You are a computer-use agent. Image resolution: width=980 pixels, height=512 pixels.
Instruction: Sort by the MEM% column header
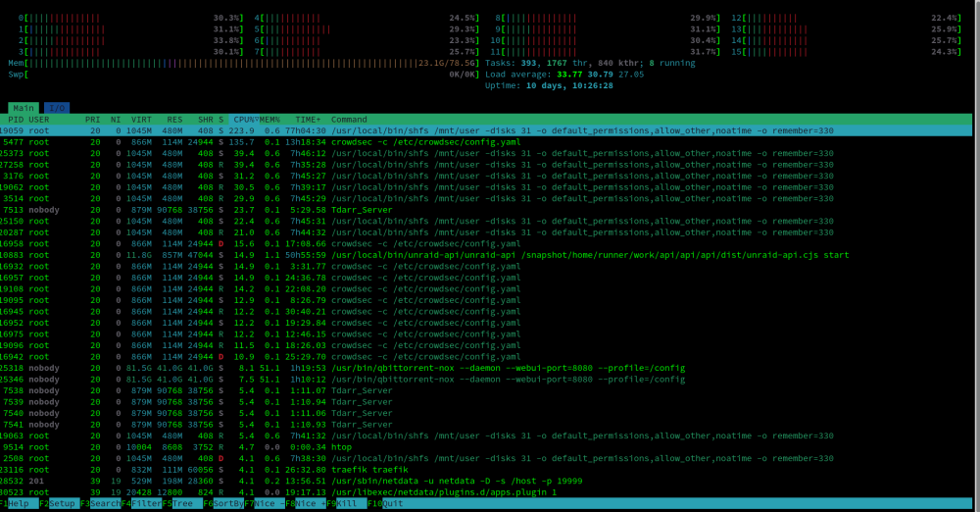coord(269,119)
